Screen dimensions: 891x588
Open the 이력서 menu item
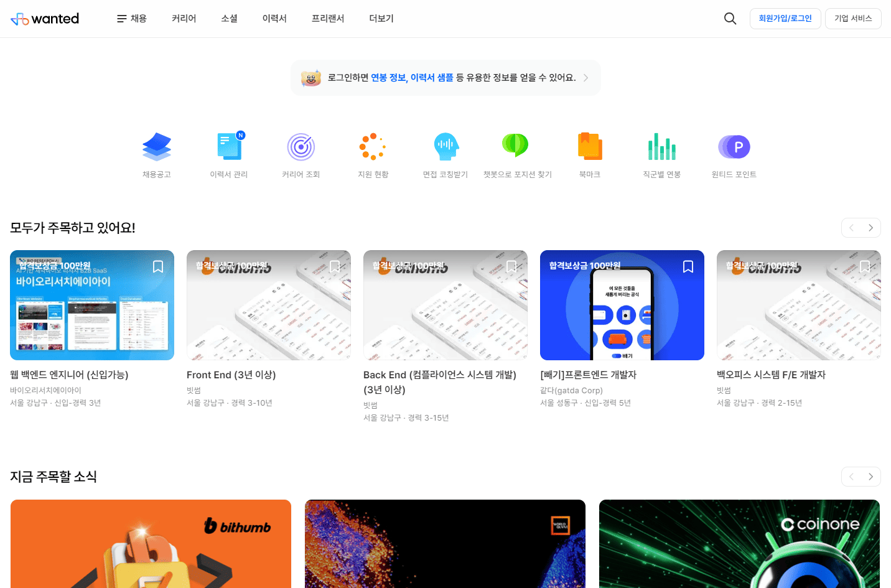tap(274, 19)
